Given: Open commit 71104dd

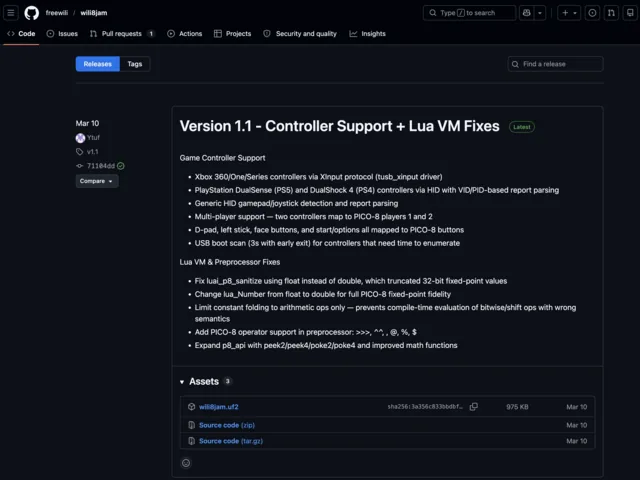Looking at the screenshot, I should click(x=101, y=166).
